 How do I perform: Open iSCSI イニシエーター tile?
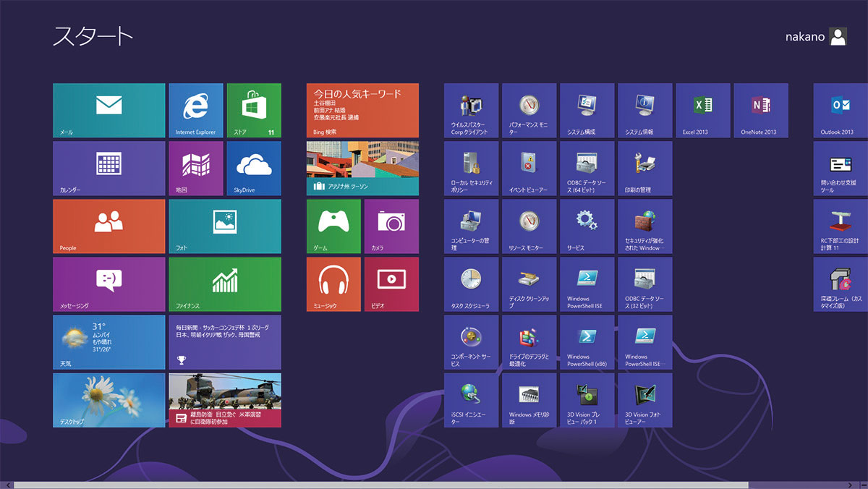(x=472, y=399)
